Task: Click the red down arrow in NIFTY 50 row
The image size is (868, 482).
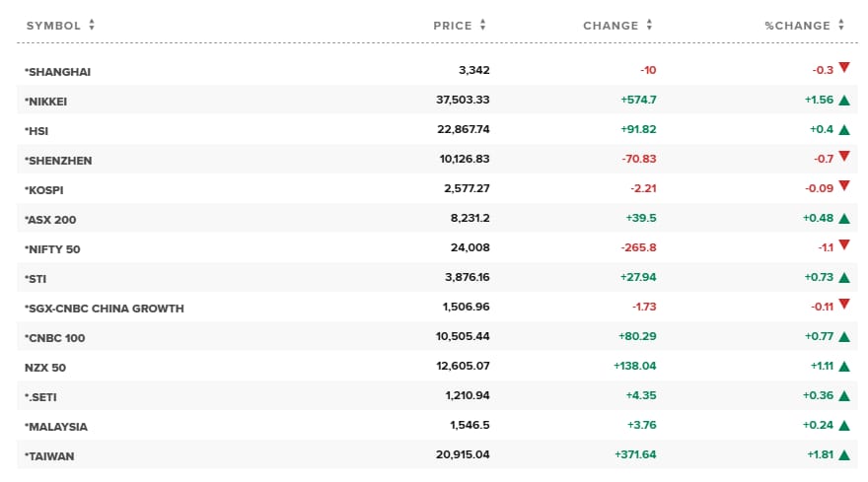Action: 844,245
